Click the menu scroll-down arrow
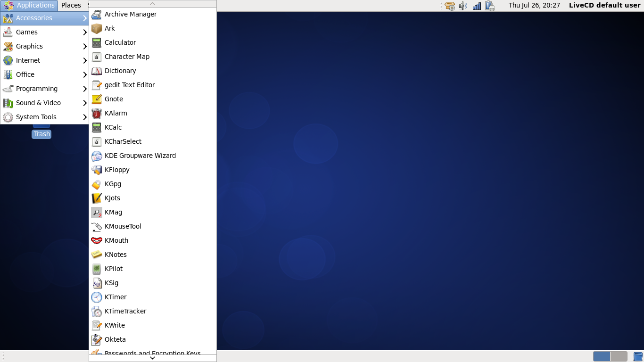Viewport: 644px width, 362px height. (x=153, y=358)
